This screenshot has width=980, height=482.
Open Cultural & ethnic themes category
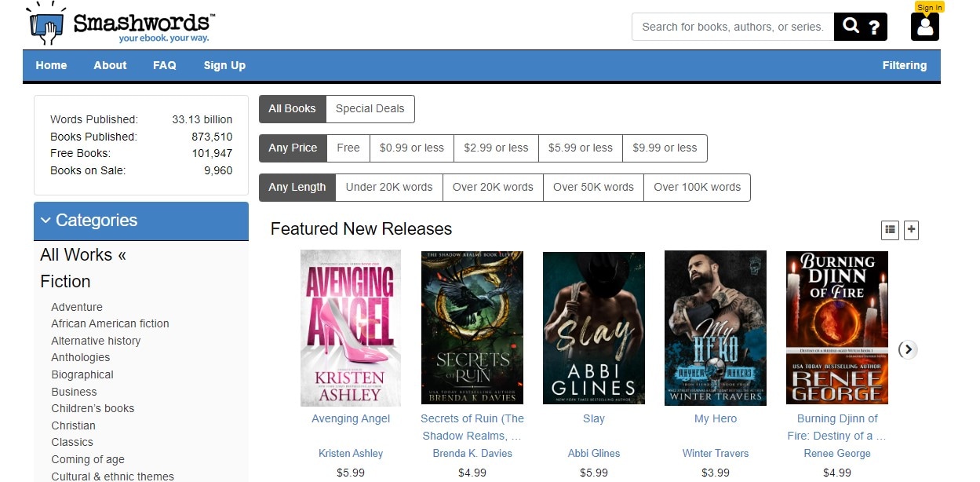click(112, 476)
